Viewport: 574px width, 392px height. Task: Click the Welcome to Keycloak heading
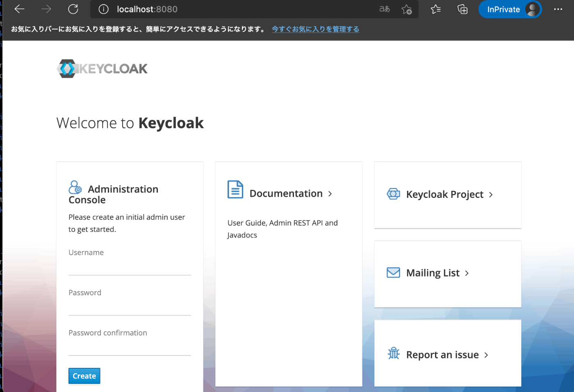point(130,123)
